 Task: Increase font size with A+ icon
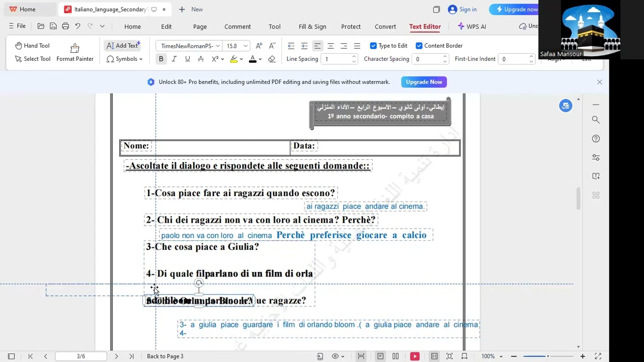(259, 46)
